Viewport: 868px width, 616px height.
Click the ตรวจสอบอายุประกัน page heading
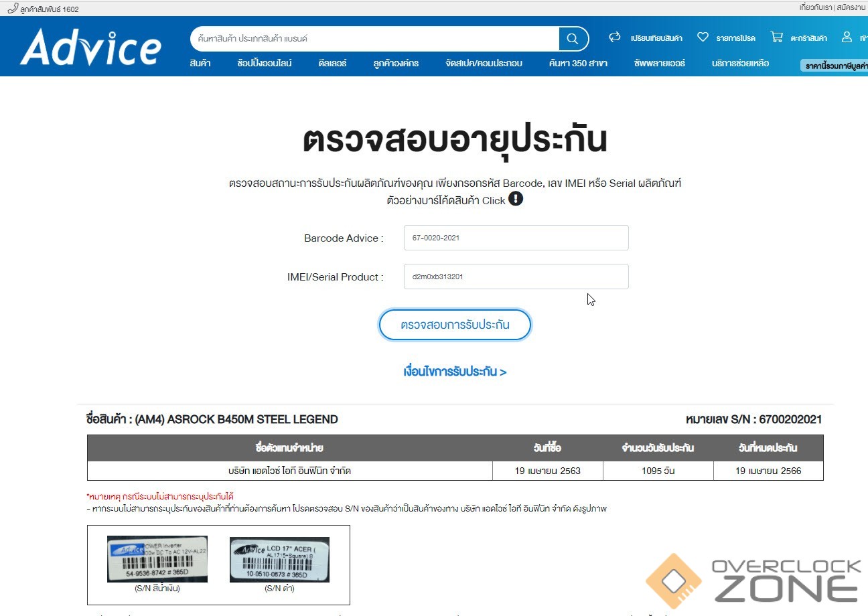coord(455,141)
